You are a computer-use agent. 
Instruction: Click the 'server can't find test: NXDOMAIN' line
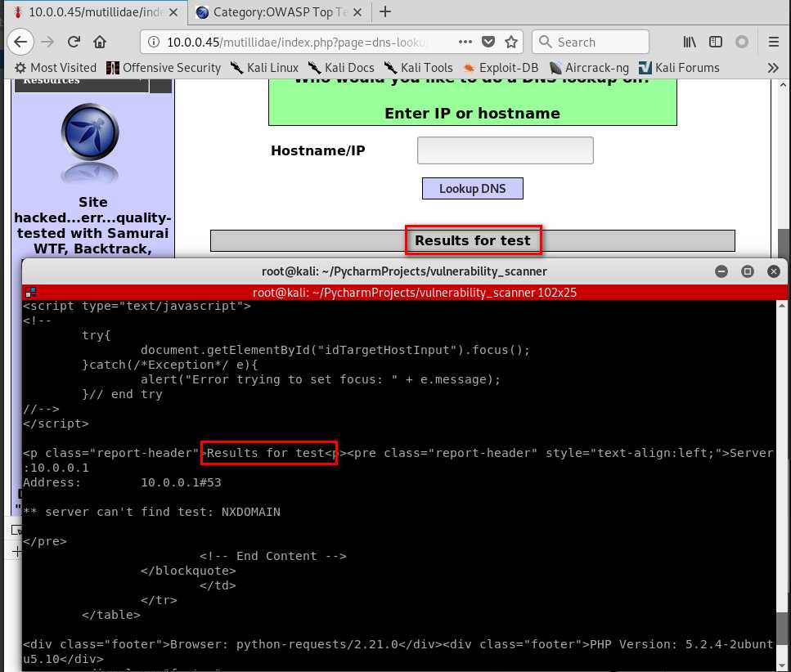click(152, 512)
